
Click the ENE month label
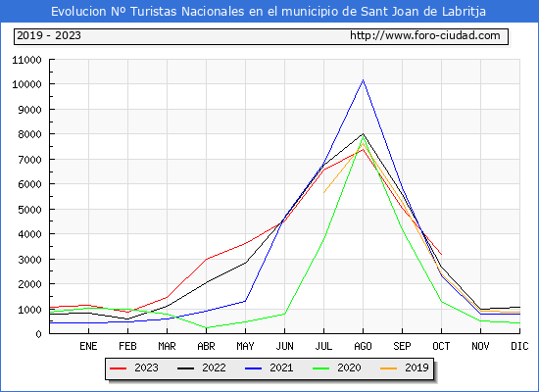coord(88,346)
